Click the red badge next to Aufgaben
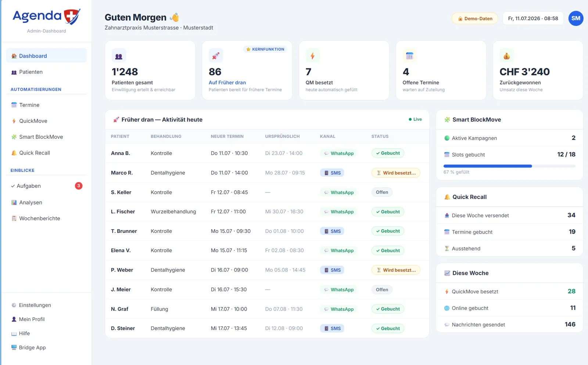 [79, 186]
